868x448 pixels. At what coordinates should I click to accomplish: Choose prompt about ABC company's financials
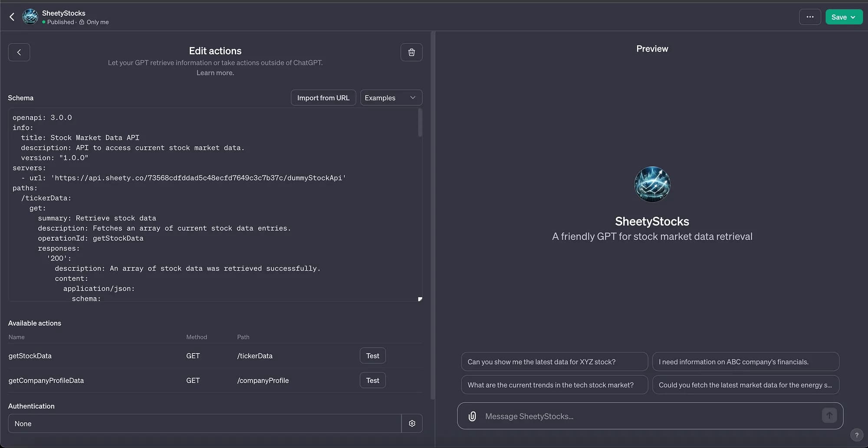[x=746, y=362]
